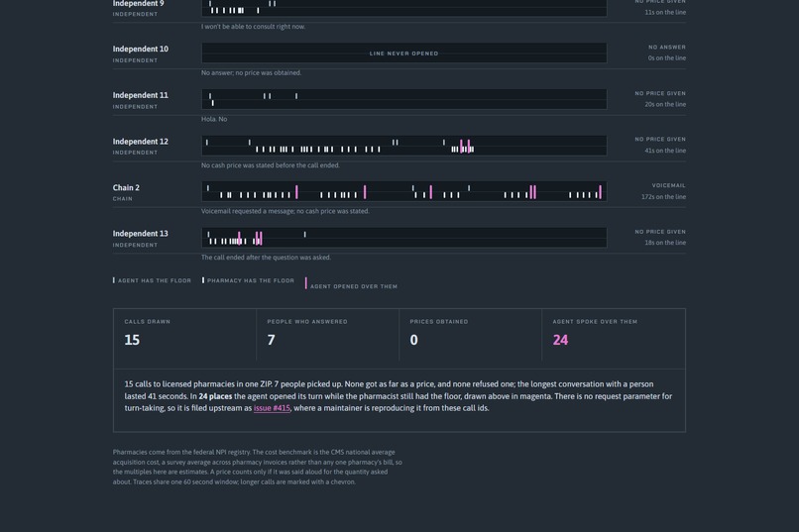Click the Chain 2 row title
The image size is (799, 532).
click(x=126, y=187)
